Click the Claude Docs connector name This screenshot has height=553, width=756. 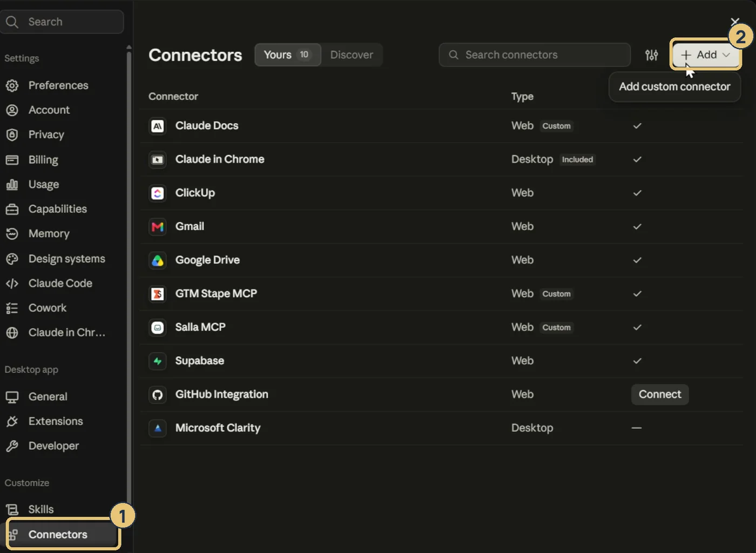(207, 126)
